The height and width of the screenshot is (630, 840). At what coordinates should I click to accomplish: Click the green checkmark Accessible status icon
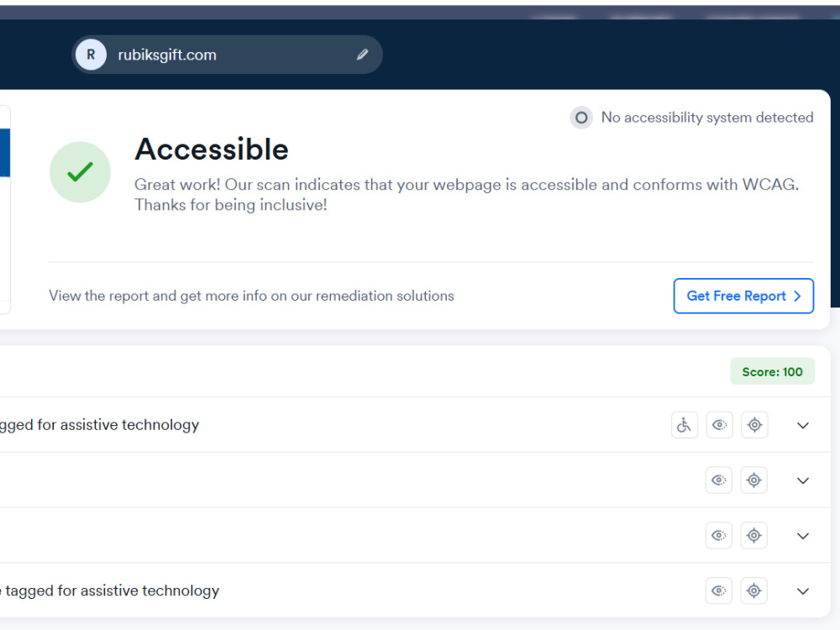[81, 172]
